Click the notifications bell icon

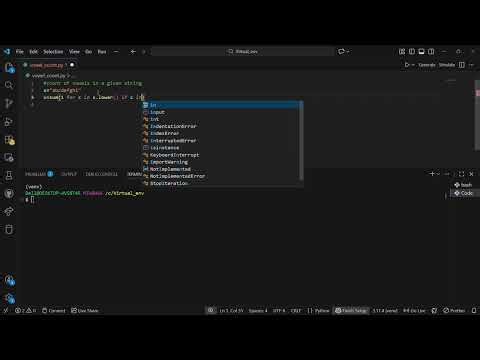pos(474,310)
